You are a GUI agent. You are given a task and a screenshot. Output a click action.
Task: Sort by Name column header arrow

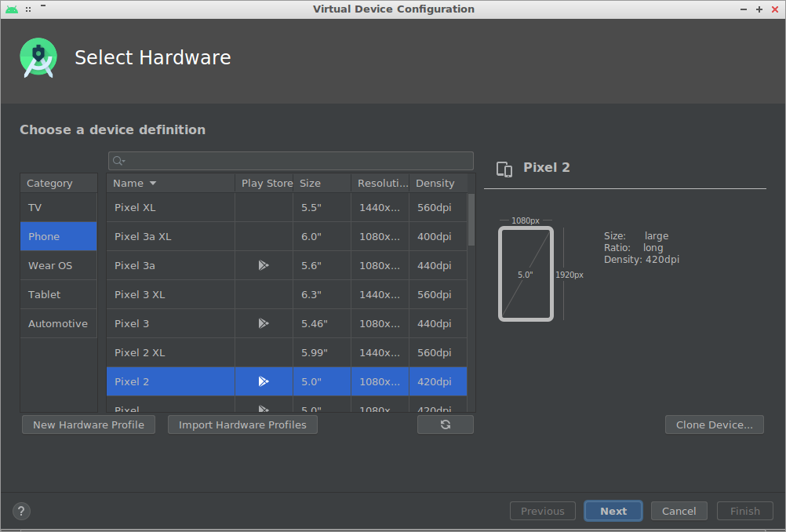pos(153,184)
